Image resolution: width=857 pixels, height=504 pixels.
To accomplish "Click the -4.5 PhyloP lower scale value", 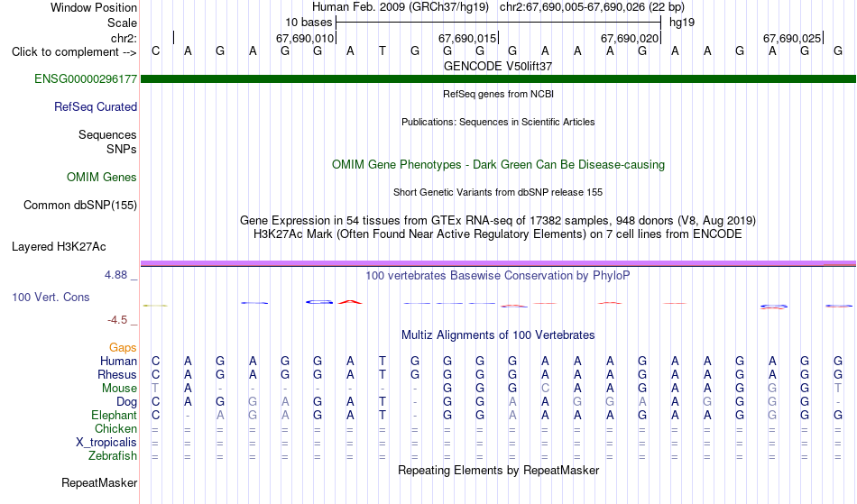I will tap(117, 320).
